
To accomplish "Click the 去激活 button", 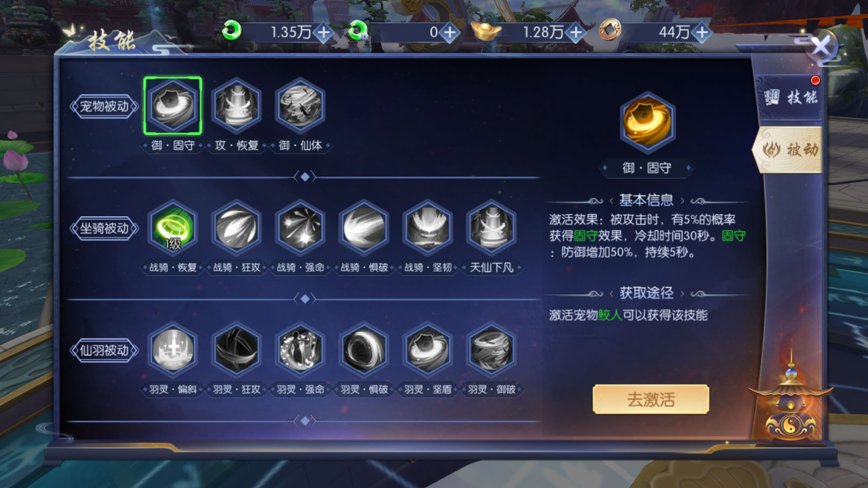I will (651, 399).
